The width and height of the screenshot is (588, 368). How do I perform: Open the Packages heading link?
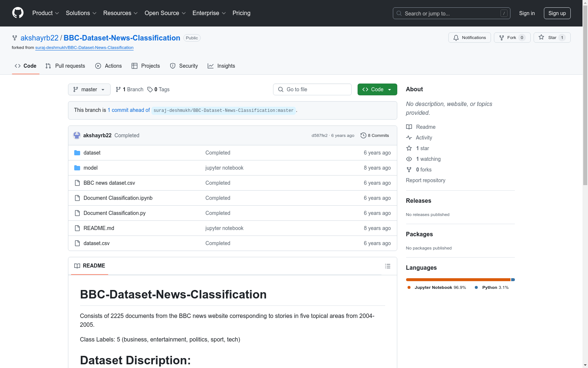click(419, 234)
